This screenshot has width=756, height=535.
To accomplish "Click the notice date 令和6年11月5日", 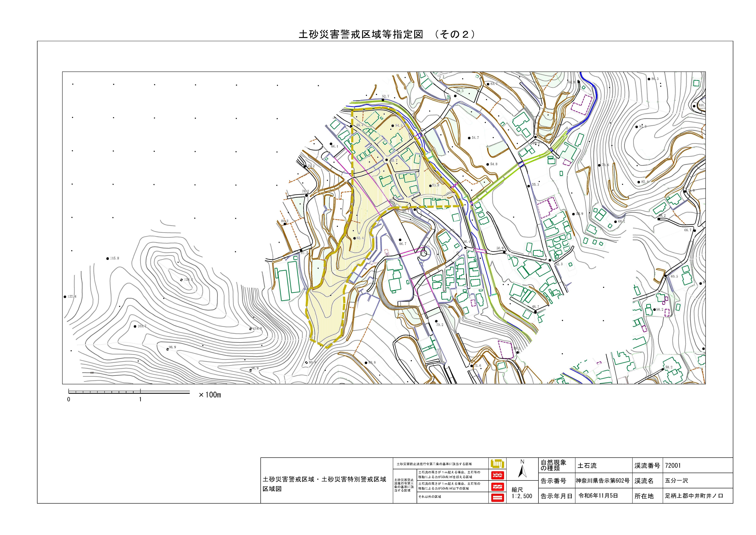I will pyautogui.click(x=598, y=496).
